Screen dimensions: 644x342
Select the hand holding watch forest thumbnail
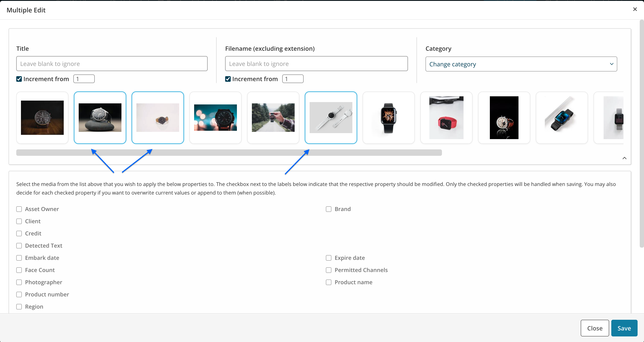(273, 117)
